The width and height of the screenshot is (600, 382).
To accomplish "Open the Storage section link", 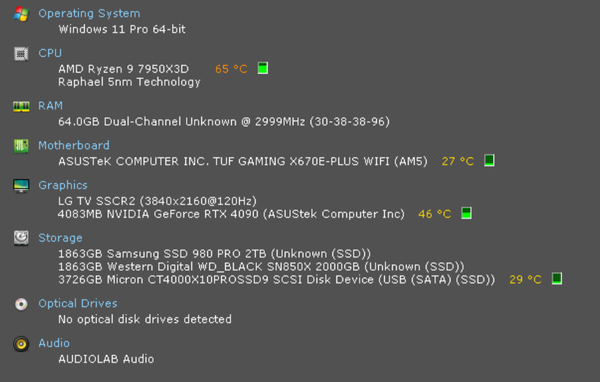I will (60, 238).
